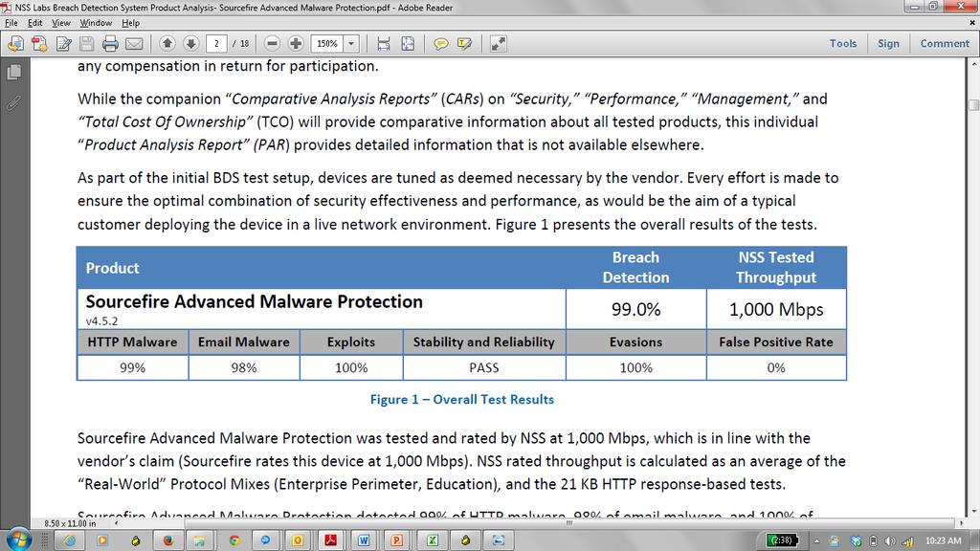Click the '8.50 x 11.00 in' page size label

[x=70, y=523]
